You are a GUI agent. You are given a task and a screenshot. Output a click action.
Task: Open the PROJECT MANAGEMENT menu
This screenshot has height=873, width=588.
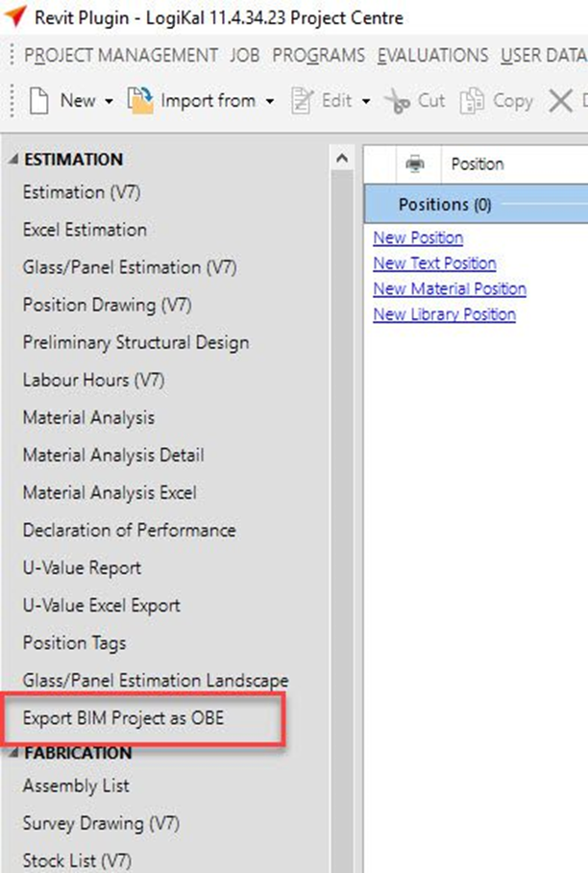point(120,56)
